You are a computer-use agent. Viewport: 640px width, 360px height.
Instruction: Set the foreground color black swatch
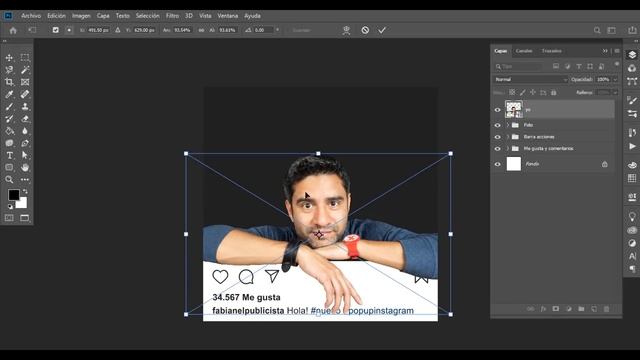click(13, 195)
